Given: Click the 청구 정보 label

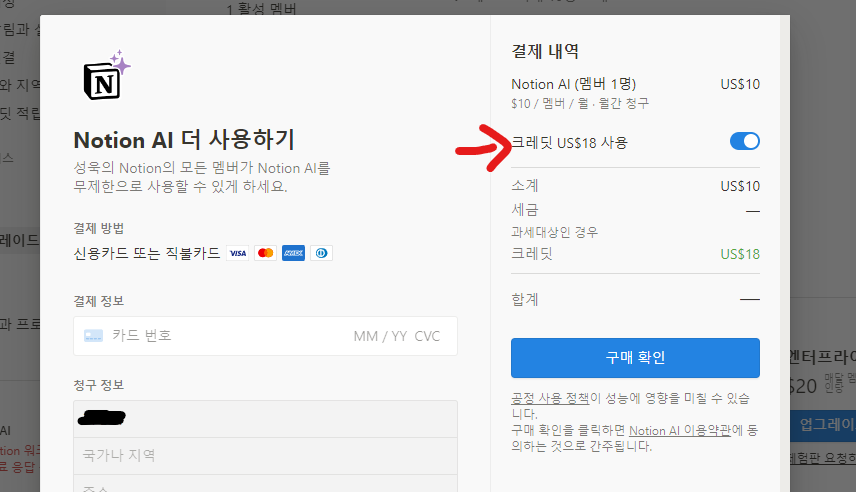Looking at the screenshot, I should (99, 385).
